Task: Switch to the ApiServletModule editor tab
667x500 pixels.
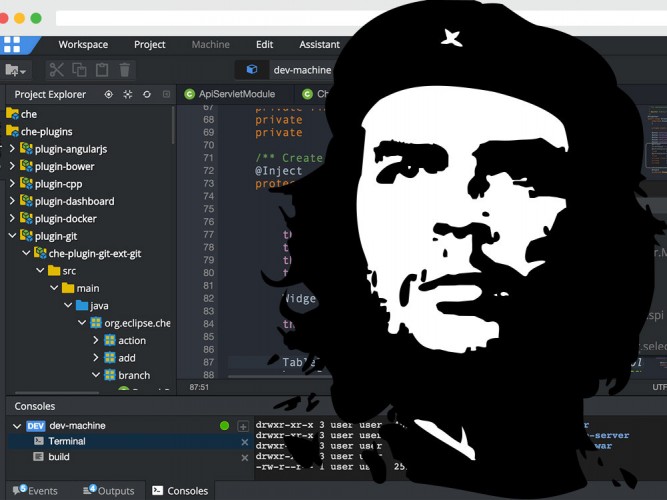Action: click(237, 94)
